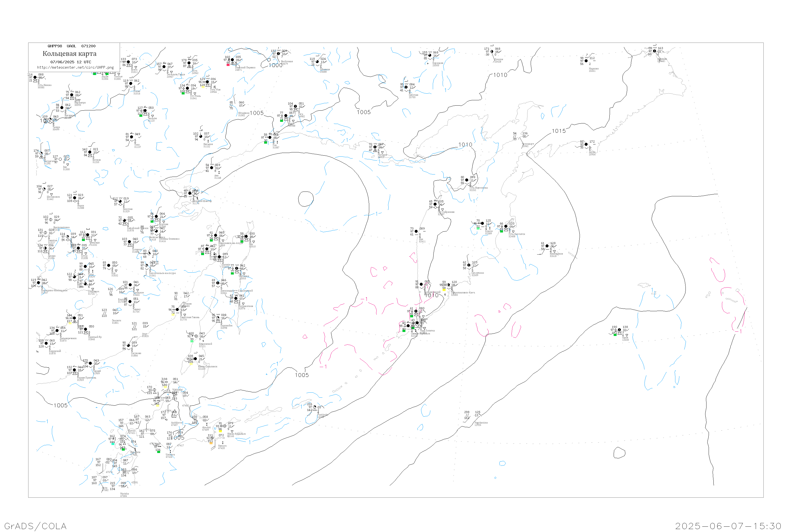Open the meteocenter.net UHPP.png URL
Screen dimensions: 798x532
[x=75, y=68]
